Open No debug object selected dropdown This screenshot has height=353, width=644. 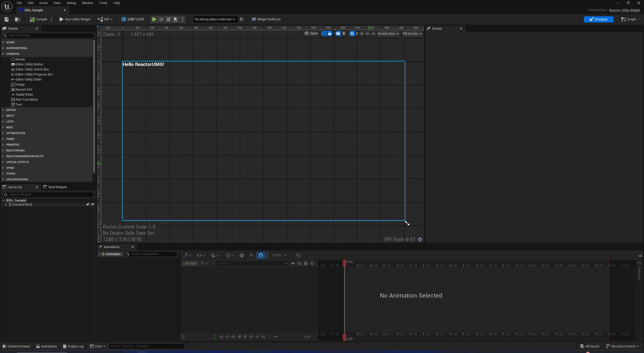point(215,19)
